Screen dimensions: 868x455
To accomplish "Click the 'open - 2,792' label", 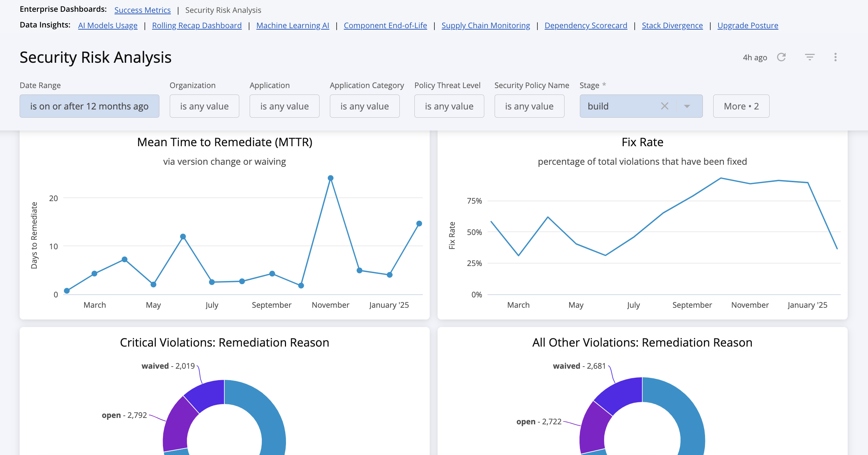I will (124, 415).
